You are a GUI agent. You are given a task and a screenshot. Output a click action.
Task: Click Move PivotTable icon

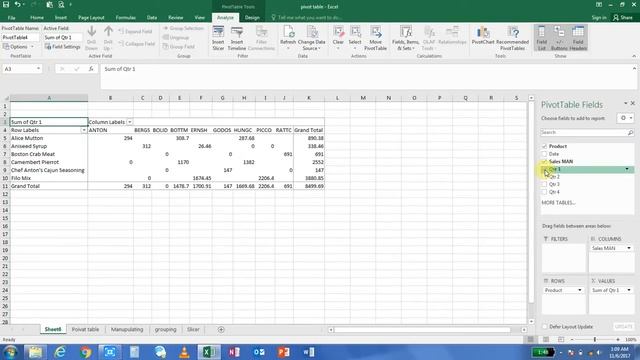[x=375, y=38]
